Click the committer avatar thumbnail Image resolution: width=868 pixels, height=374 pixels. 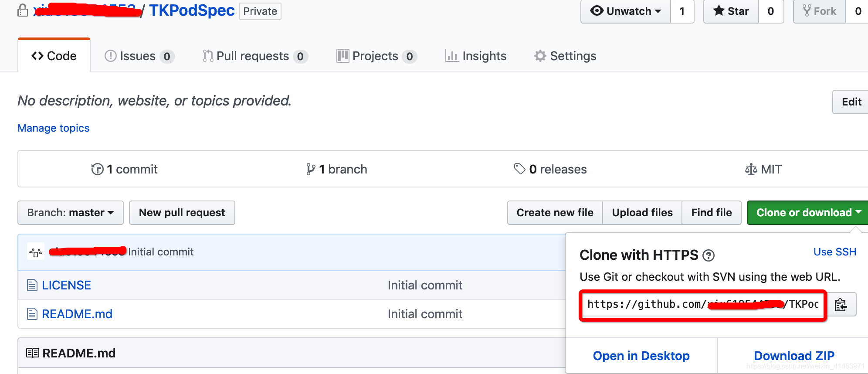(x=36, y=252)
